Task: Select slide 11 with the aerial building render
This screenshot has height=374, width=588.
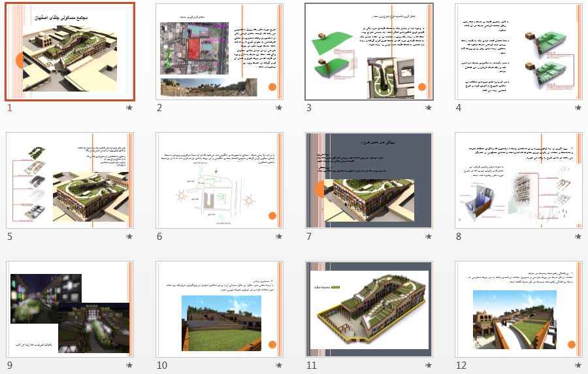Action: pos(369,309)
